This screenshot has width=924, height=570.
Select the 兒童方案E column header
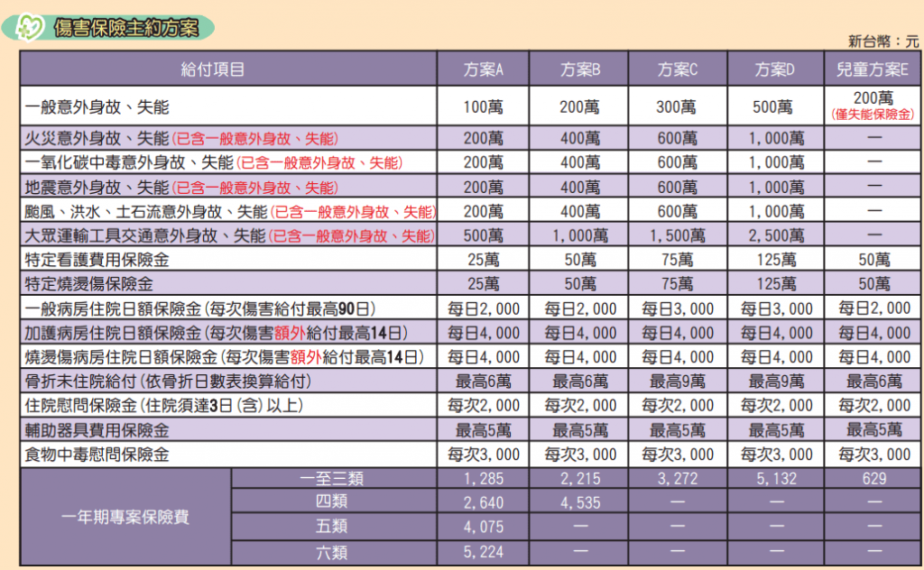click(873, 69)
